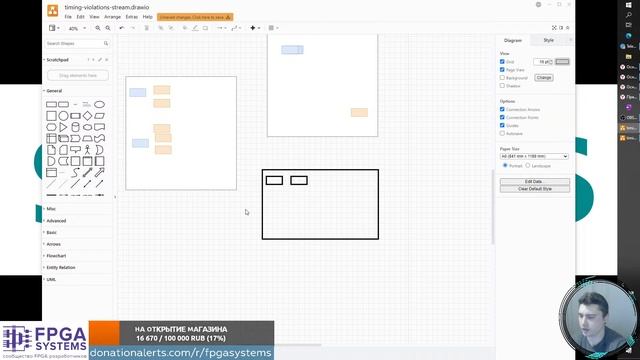
Task: Click the To Front toolbar icon
Action: click(160, 28)
